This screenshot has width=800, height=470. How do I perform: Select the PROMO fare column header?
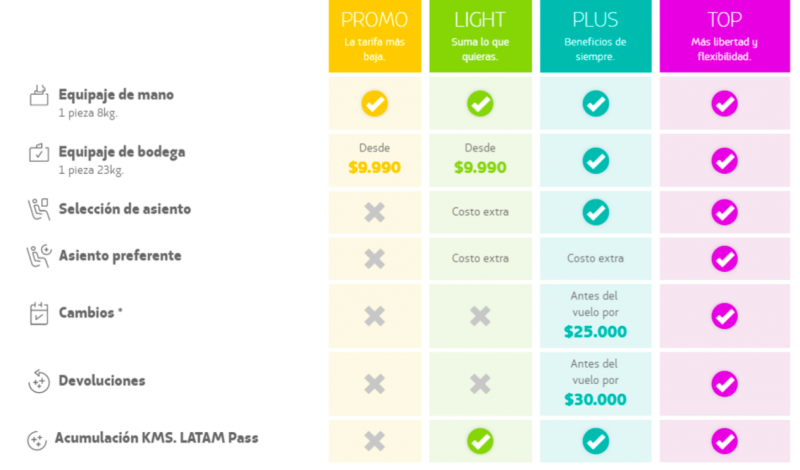pyautogui.click(x=374, y=36)
